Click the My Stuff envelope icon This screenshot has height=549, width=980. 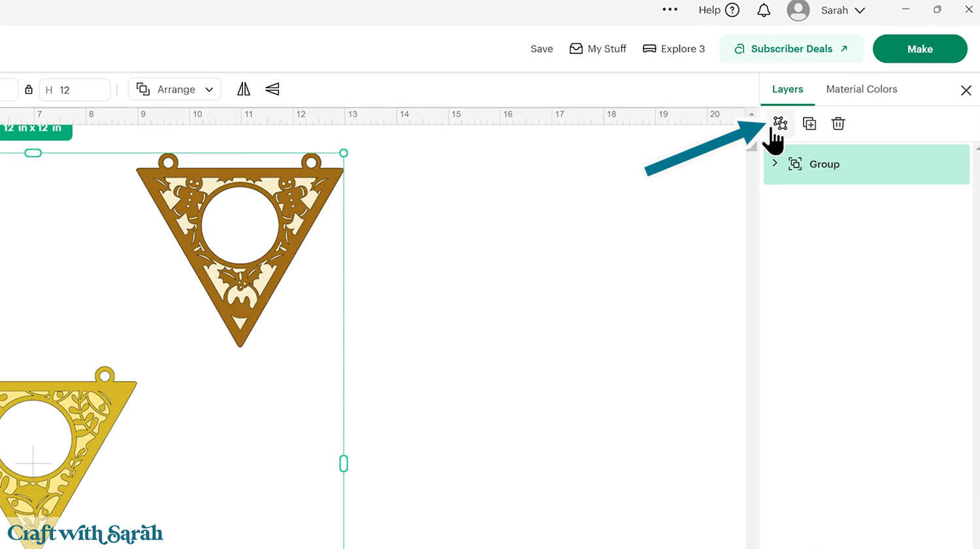click(576, 48)
